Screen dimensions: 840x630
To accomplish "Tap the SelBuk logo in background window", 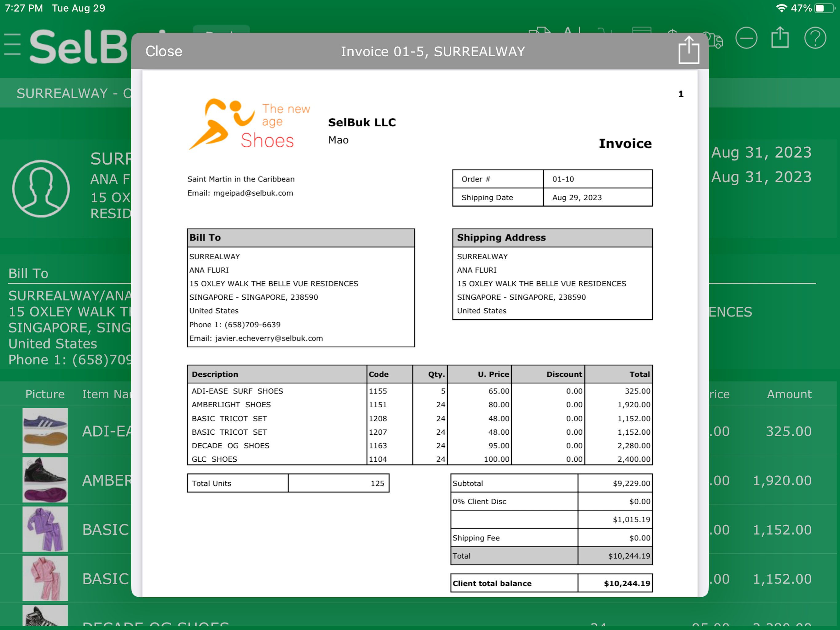I will (79, 46).
